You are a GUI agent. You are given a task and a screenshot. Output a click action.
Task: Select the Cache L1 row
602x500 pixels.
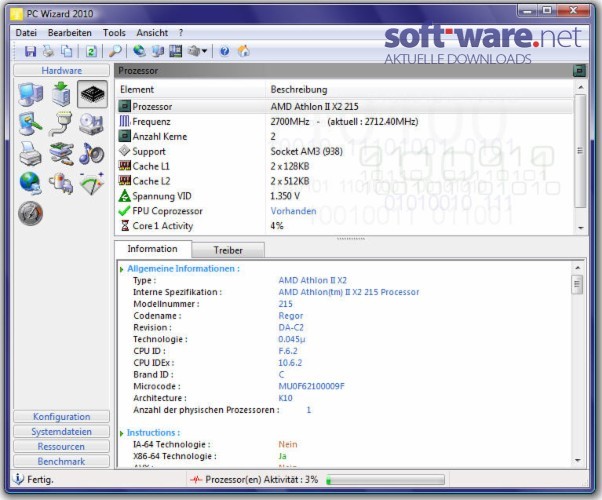pos(344,166)
